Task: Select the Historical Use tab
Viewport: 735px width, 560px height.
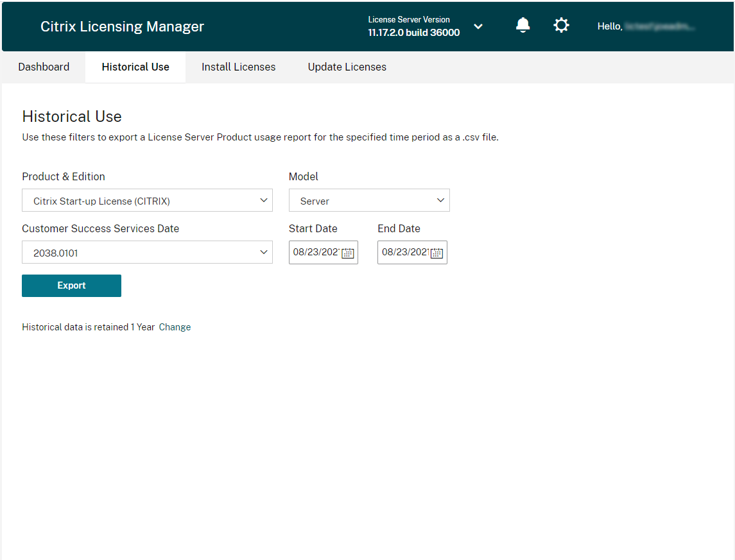Action: tap(135, 67)
